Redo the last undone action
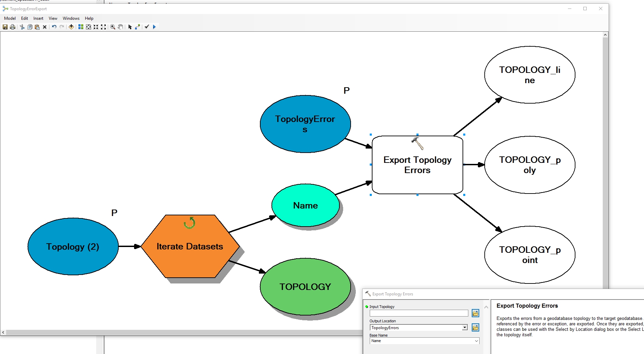This screenshot has height=354, width=644. [x=62, y=27]
